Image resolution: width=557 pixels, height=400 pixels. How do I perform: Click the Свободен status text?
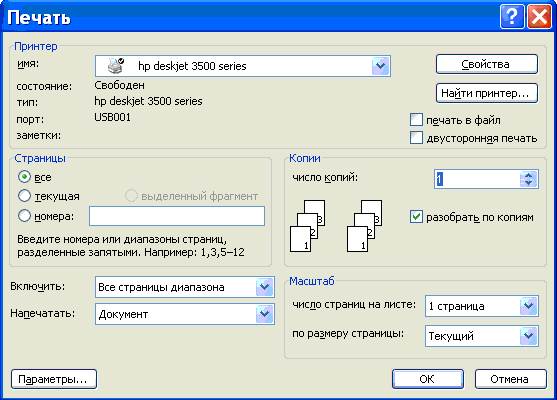[x=119, y=85]
